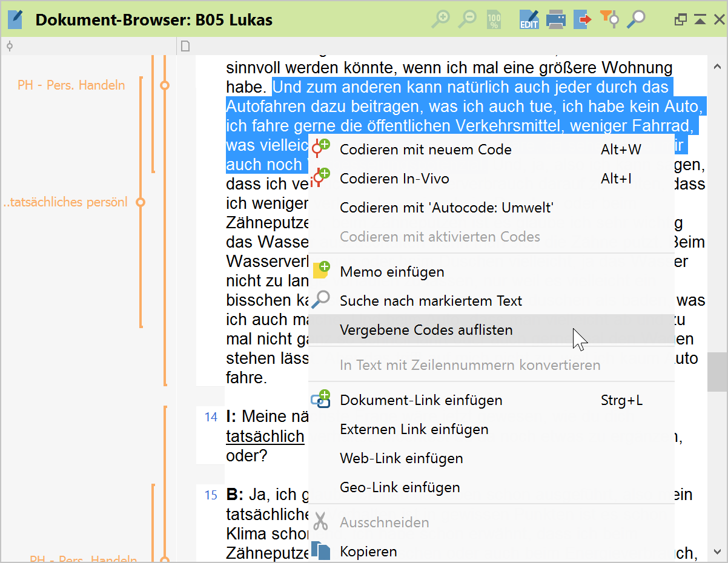Click the export document icon

[x=583, y=19]
